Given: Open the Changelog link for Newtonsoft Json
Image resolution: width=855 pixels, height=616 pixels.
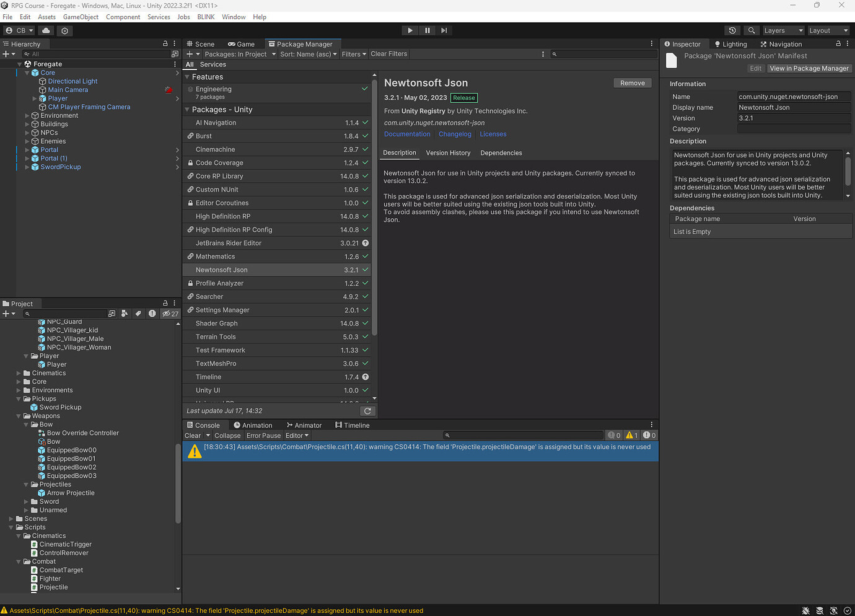Looking at the screenshot, I should tap(455, 134).
